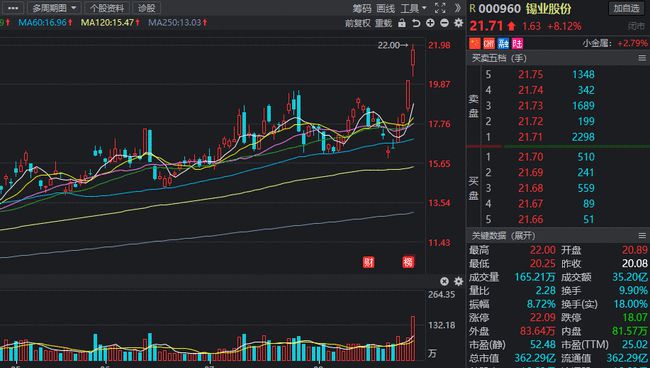The width and height of the screenshot is (650, 368).
Task: Zoom in chart with plus icon
Action: coord(430,23)
